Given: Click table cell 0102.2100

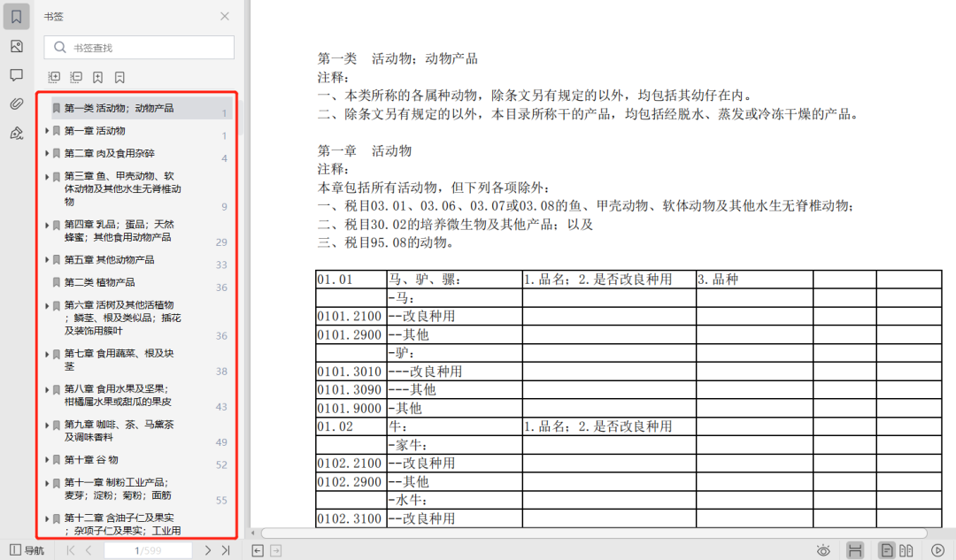Looking at the screenshot, I should (x=351, y=463).
